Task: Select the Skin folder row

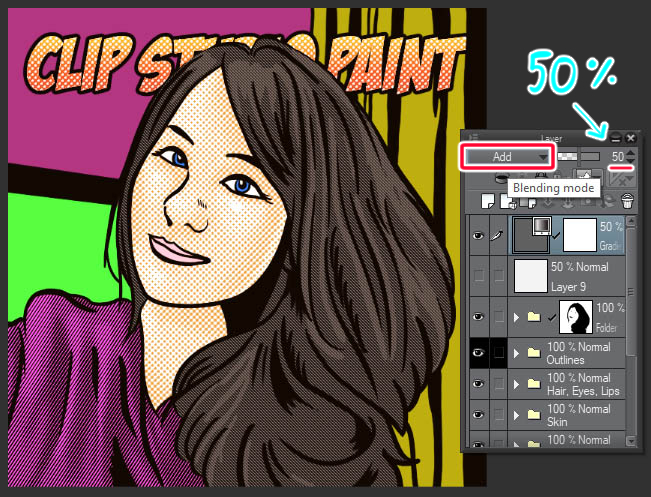Action: pos(547,415)
